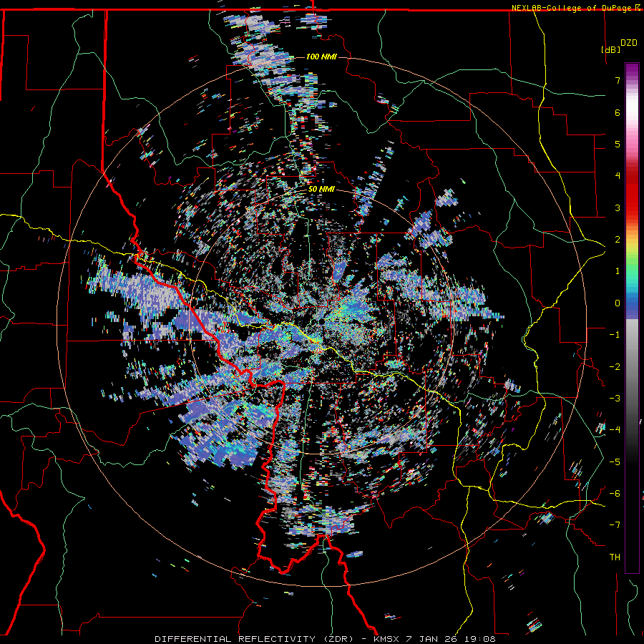Click the 7 value on the color scale
This screenshot has width=644, height=644.
coord(618,80)
